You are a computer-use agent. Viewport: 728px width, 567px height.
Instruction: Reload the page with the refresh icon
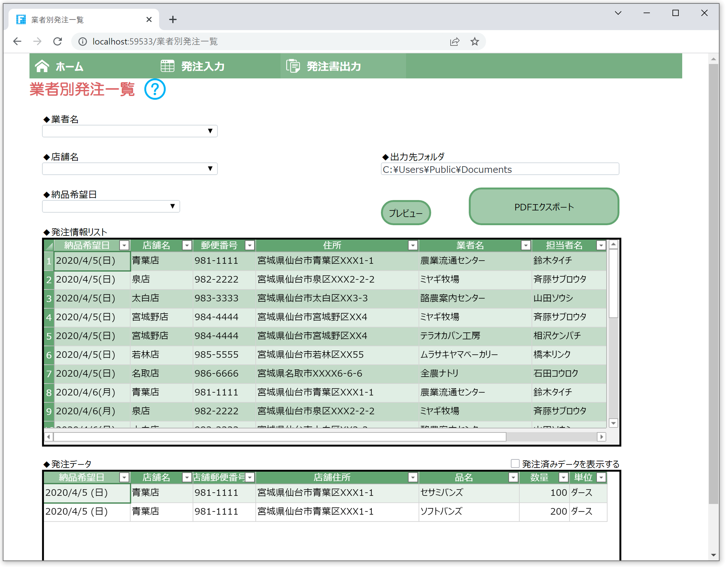[x=58, y=41]
